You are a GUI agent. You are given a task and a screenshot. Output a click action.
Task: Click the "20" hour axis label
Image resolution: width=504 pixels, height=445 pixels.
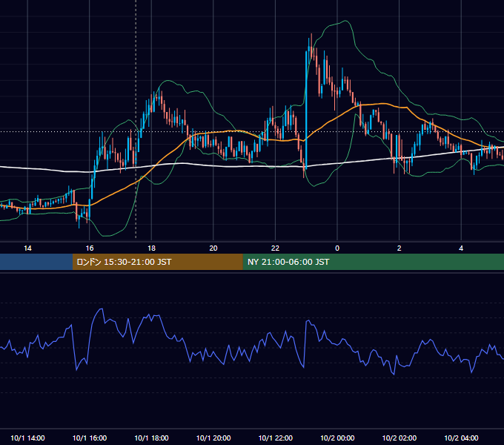213,248
